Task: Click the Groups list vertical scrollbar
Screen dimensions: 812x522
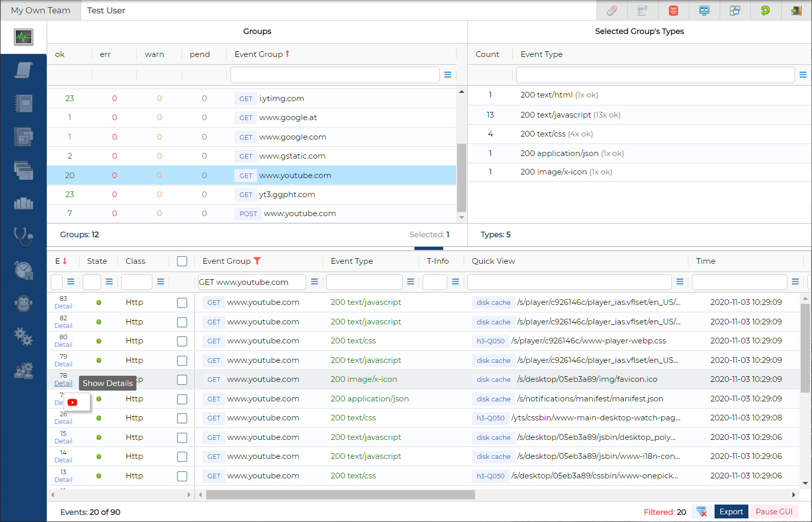Action: (x=462, y=178)
